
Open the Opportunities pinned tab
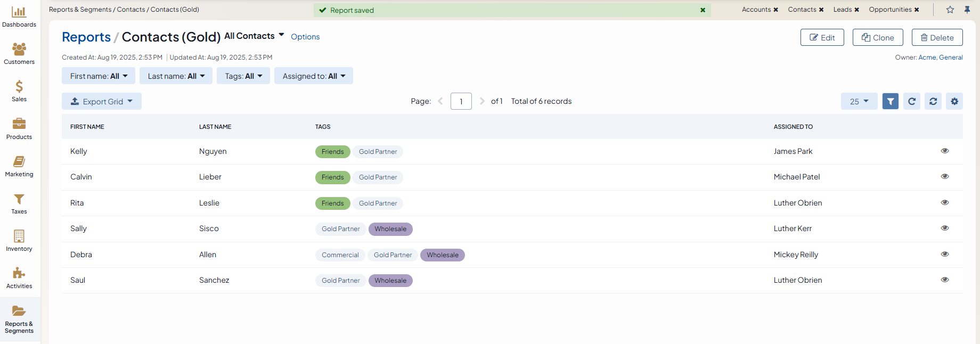point(890,10)
